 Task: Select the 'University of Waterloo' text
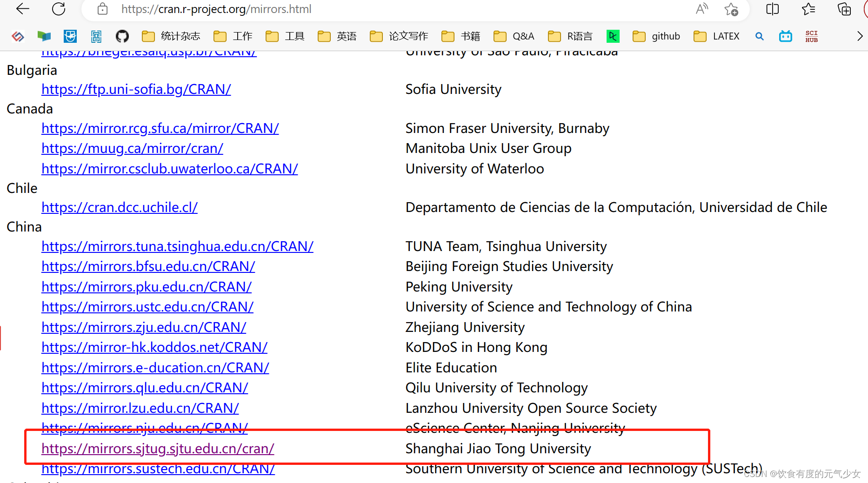click(x=475, y=169)
